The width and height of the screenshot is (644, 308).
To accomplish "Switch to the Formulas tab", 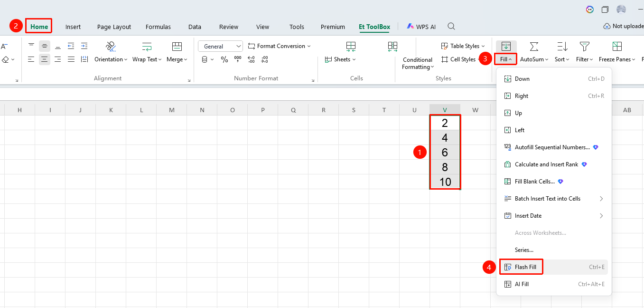I will [158, 27].
